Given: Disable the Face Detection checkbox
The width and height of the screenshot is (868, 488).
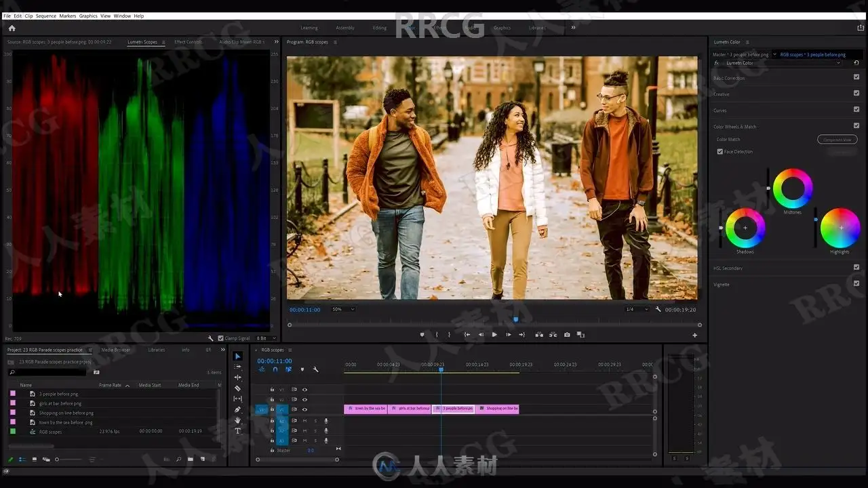Looking at the screenshot, I should (x=720, y=152).
